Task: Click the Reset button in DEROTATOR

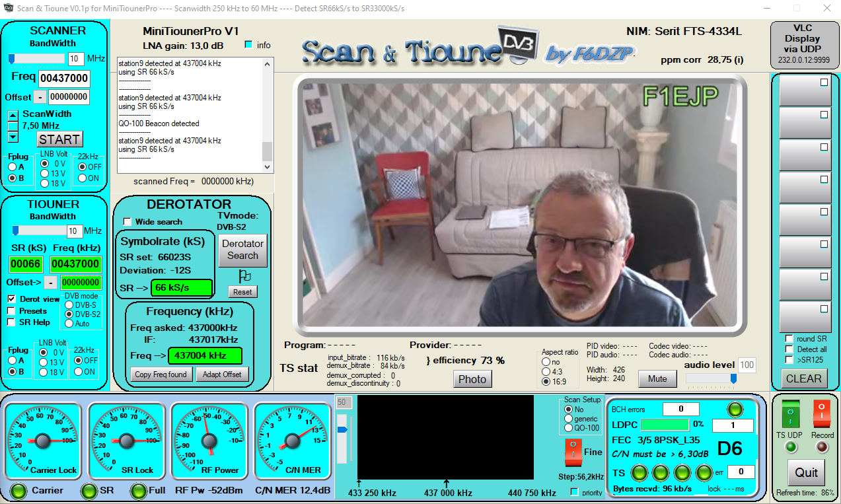Action: coord(243,292)
